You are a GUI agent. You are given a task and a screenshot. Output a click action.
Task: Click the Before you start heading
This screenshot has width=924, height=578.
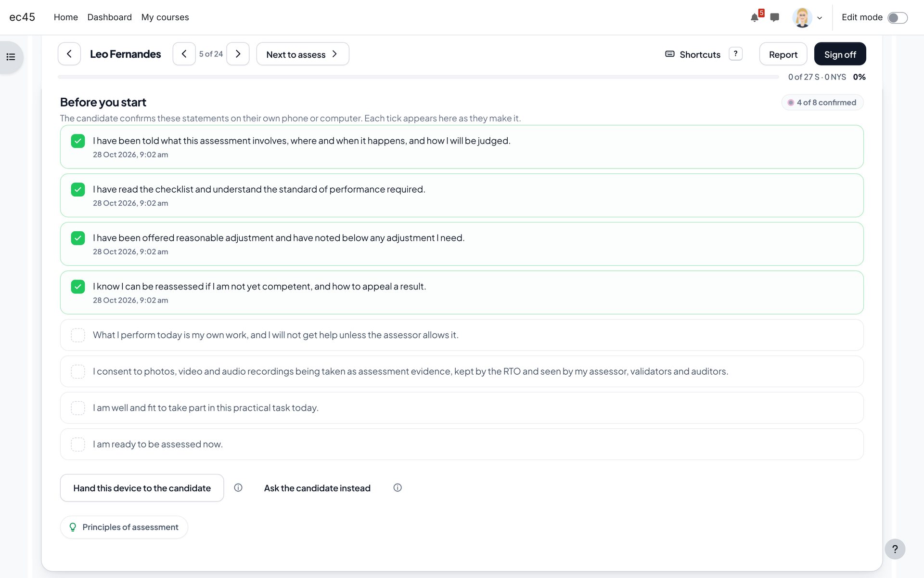(x=103, y=102)
